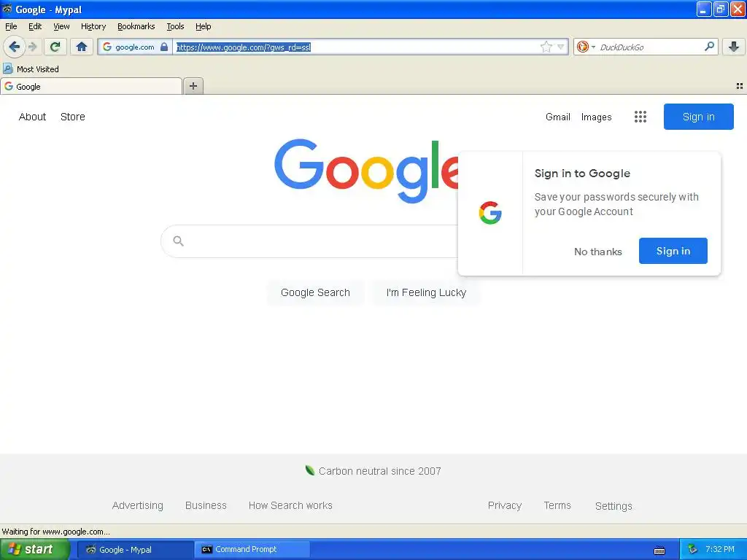Viewport: 747px width, 560px height.
Task: Open the Windows start menu
Action: click(x=35, y=549)
